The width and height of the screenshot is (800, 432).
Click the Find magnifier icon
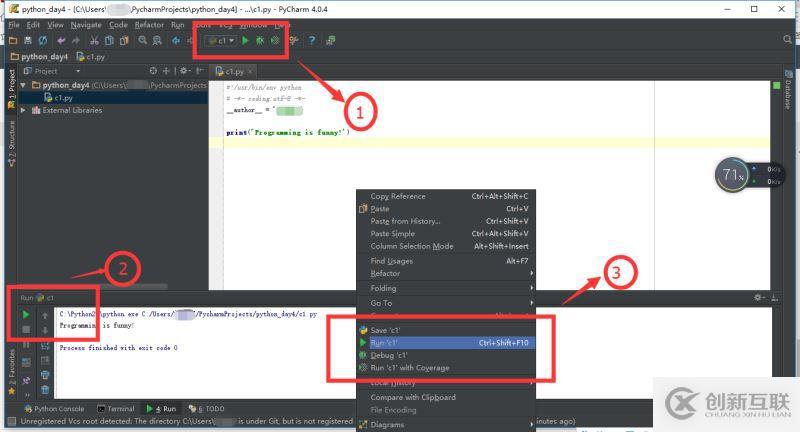pos(142,40)
